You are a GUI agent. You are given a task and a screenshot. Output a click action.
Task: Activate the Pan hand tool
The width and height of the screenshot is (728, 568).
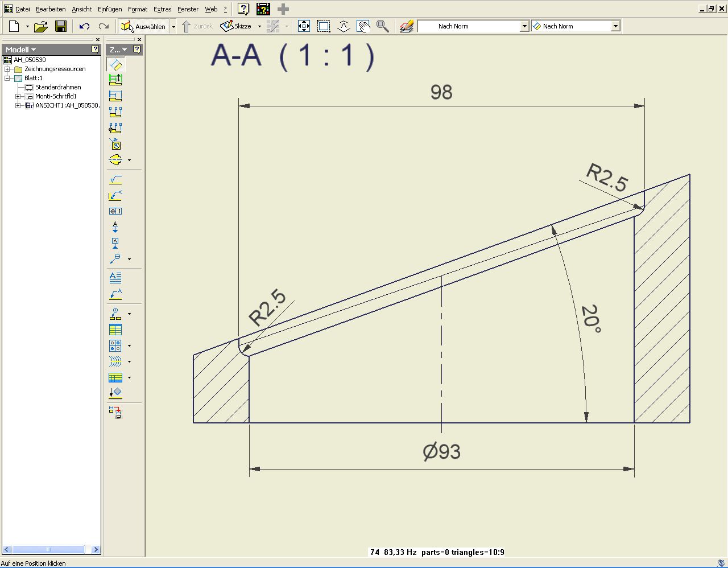(x=363, y=26)
